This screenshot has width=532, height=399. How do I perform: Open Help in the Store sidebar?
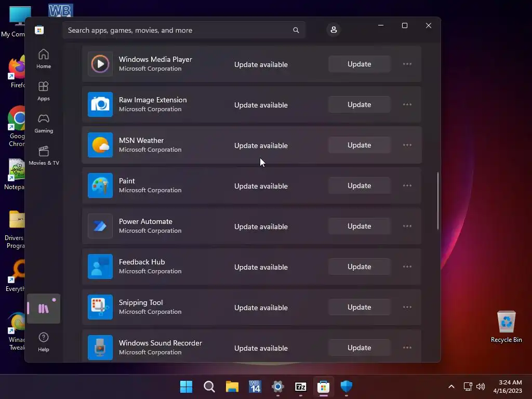[44, 342]
